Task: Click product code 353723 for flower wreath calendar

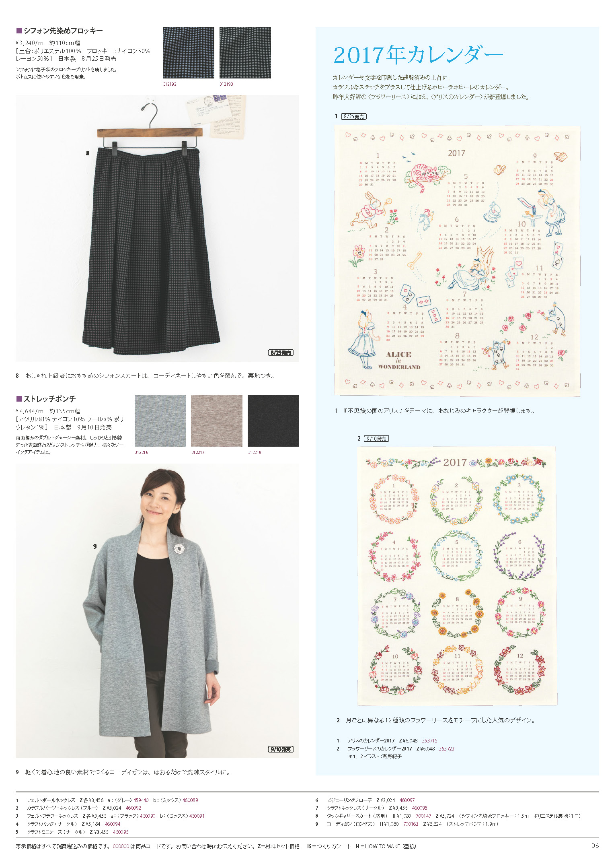Action: pyautogui.click(x=446, y=749)
